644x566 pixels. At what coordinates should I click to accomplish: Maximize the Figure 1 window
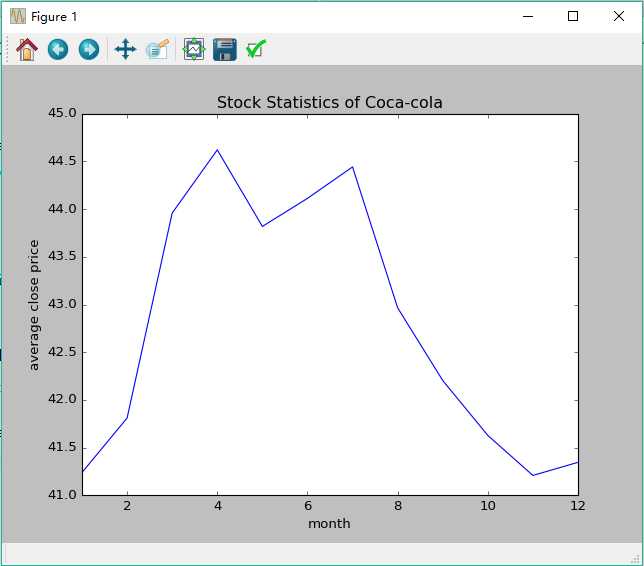click(573, 16)
